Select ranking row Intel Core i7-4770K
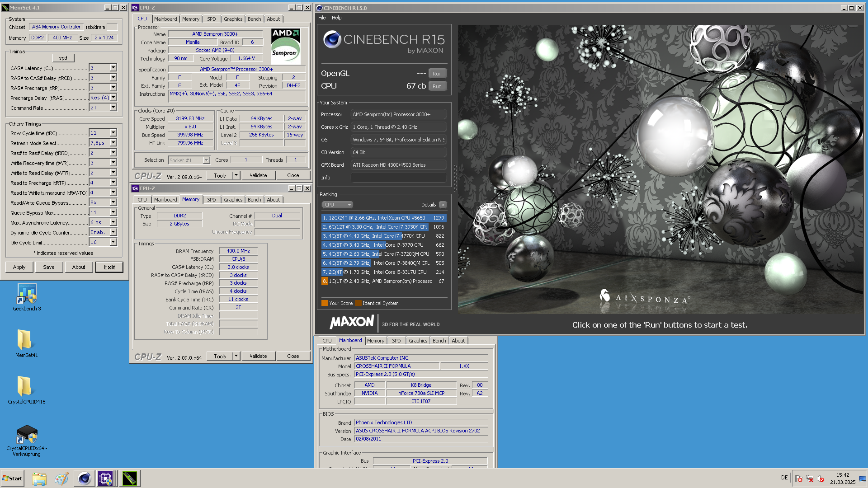This screenshot has width=868, height=488. click(383, 236)
